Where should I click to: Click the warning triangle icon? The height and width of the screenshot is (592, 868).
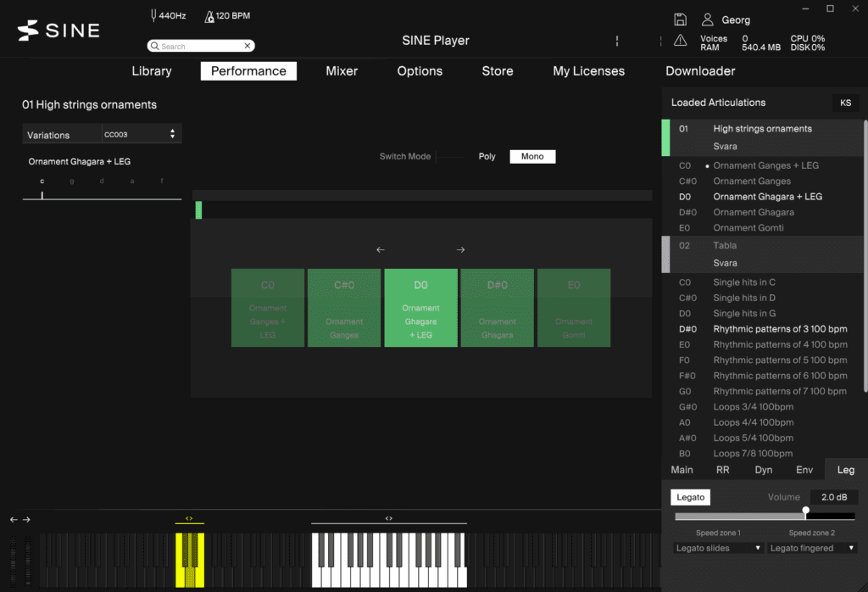[x=680, y=41]
